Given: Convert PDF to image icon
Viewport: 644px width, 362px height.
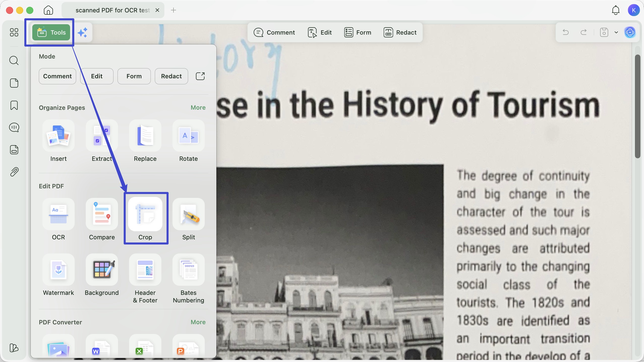Looking at the screenshot, I should coord(58,346).
